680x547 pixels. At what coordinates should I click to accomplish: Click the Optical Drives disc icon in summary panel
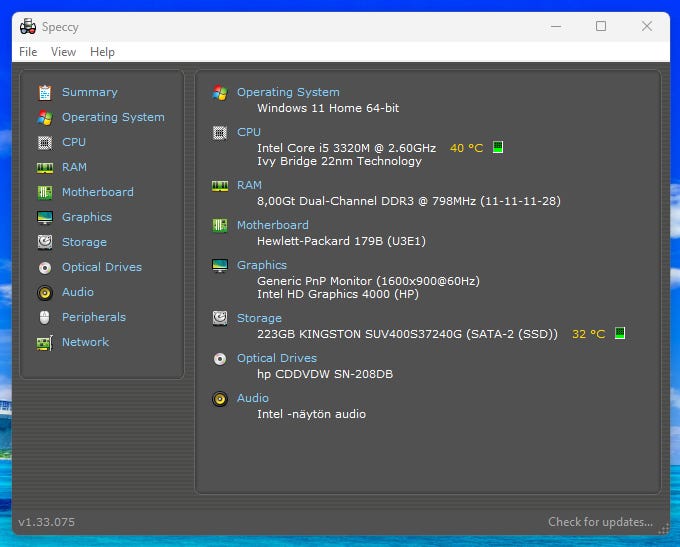click(220, 359)
